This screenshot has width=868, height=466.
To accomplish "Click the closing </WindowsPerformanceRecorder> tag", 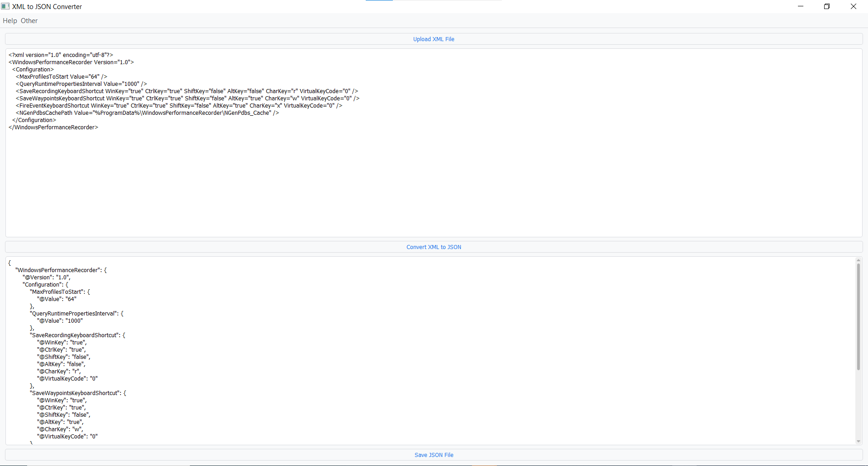I will [x=53, y=127].
